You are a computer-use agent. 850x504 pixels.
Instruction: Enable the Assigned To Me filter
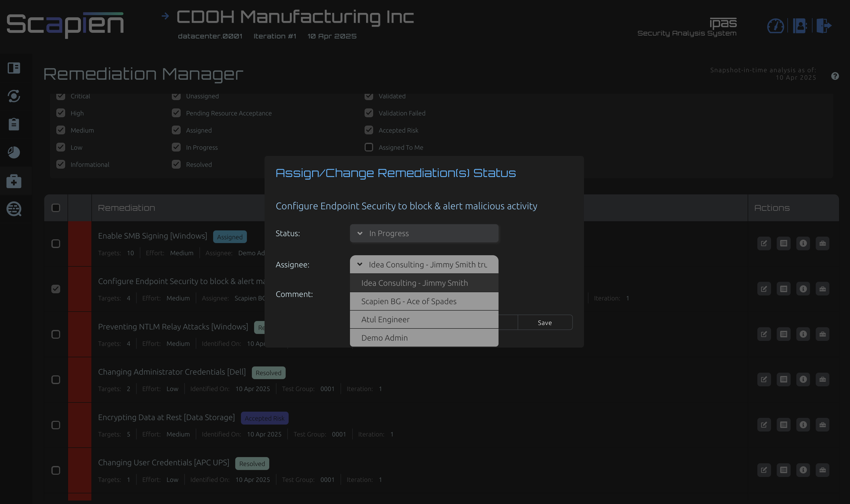369,147
